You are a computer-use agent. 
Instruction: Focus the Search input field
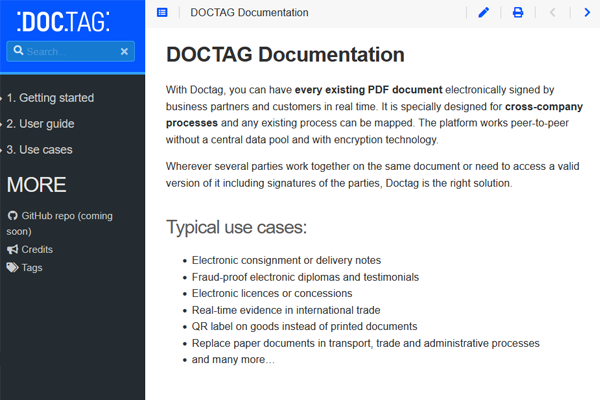(71, 51)
